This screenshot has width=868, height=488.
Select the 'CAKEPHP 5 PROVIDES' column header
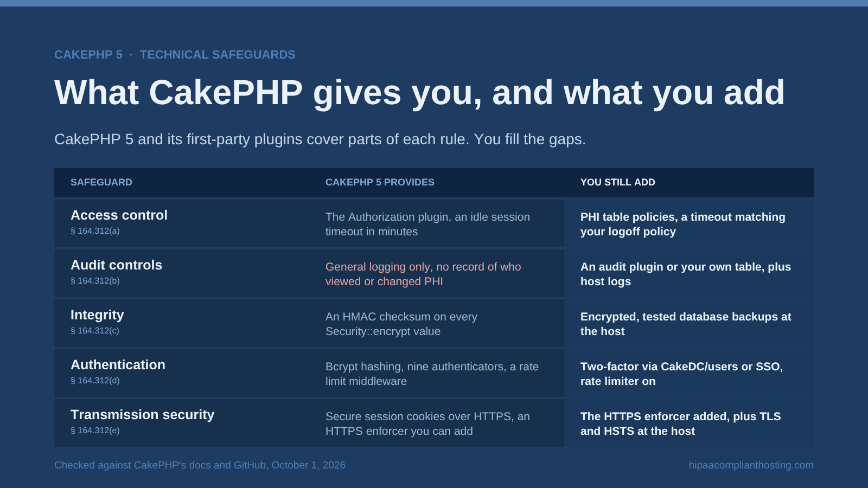(380, 182)
